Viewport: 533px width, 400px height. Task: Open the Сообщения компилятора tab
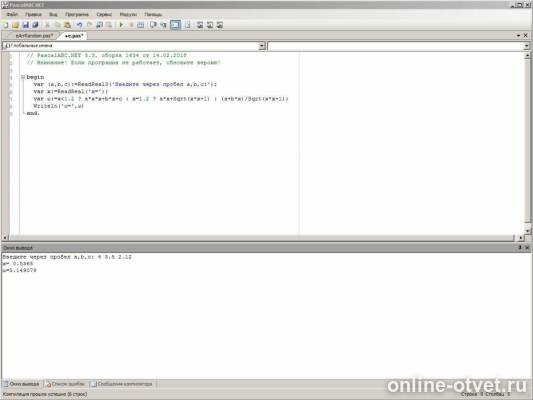[122, 384]
